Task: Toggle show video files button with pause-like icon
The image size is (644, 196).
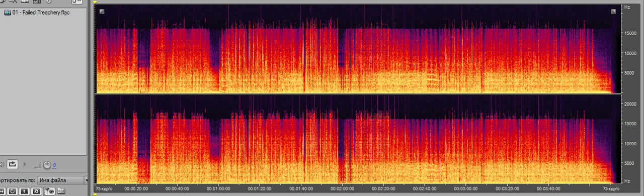Action: tap(24, 191)
